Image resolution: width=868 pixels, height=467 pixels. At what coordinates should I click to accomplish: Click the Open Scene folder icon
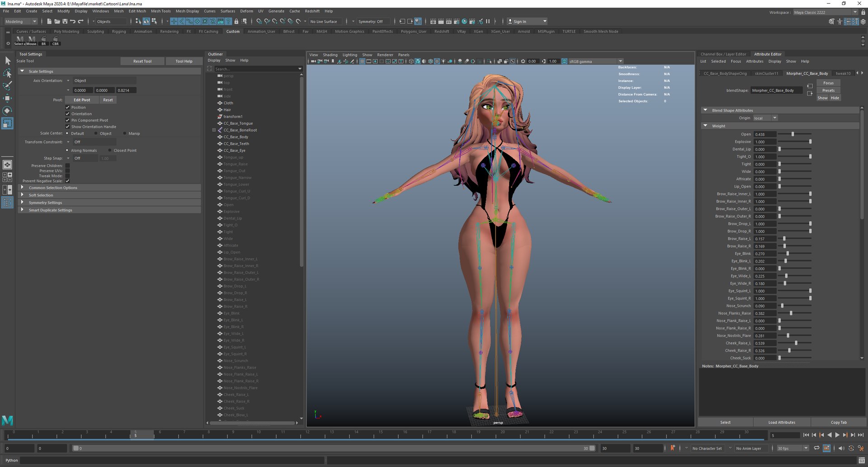click(x=57, y=21)
